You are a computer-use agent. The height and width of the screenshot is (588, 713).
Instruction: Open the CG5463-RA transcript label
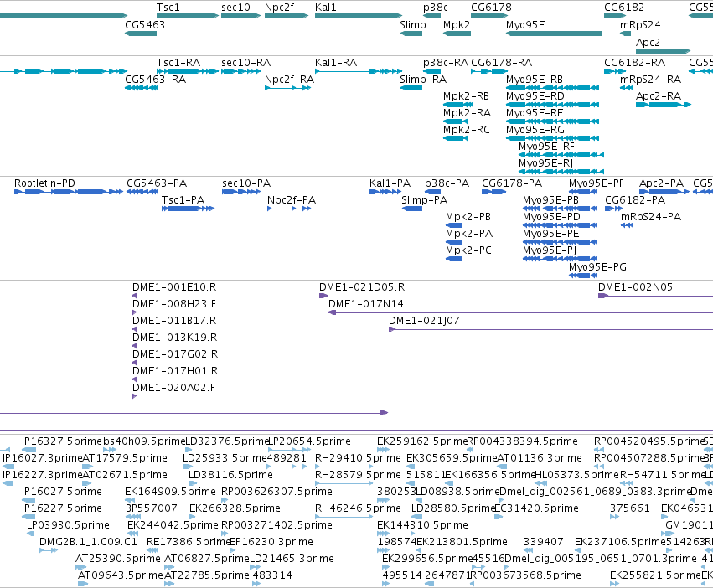coord(156,80)
